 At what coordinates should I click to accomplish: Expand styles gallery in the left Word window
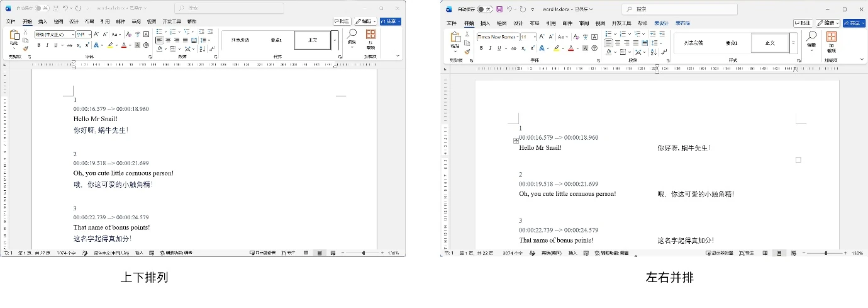tap(335, 40)
